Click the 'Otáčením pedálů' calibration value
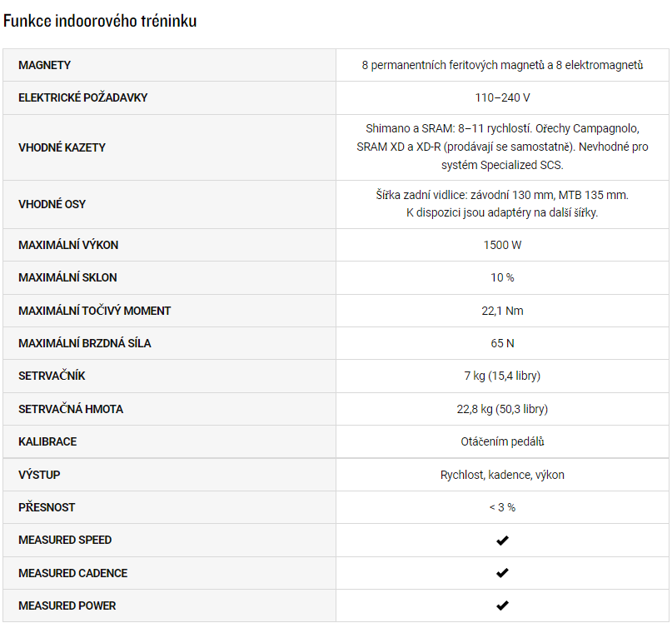Screen dimensions: 672x623 (502, 441)
